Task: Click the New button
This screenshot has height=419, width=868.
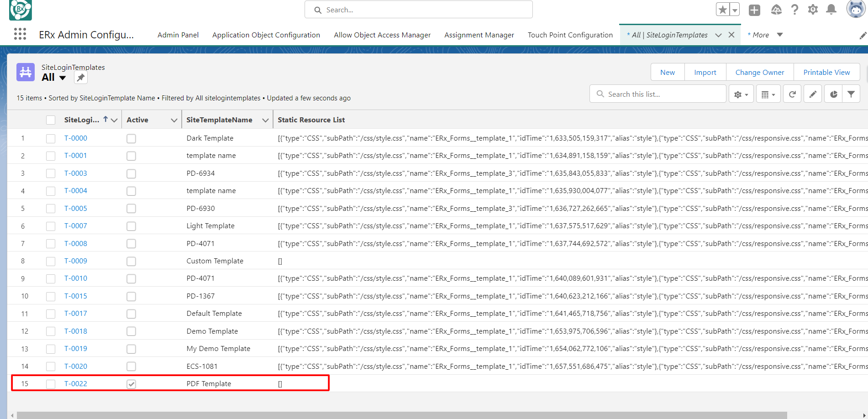Action: click(x=667, y=72)
